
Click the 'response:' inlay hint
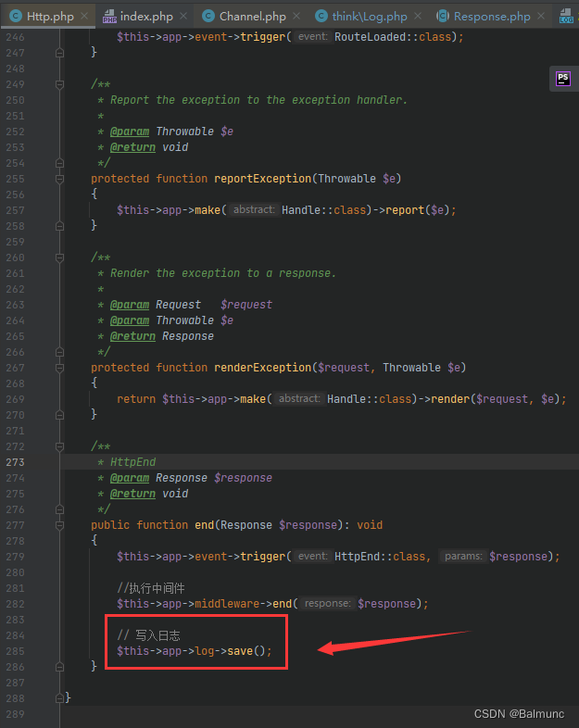(x=327, y=604)
